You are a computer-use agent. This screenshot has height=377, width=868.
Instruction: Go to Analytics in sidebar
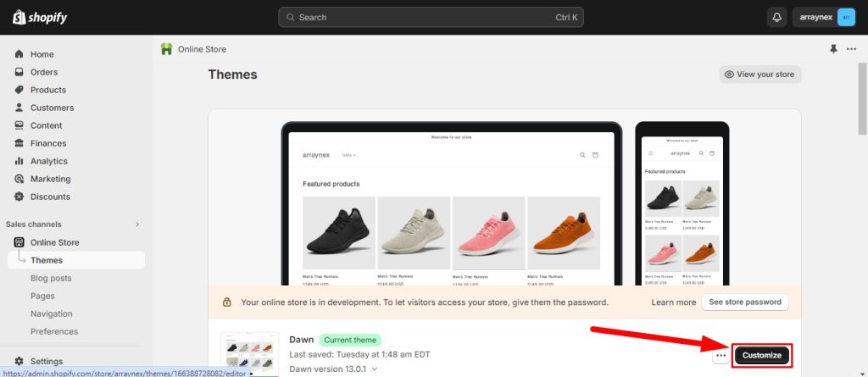[48, 161]
